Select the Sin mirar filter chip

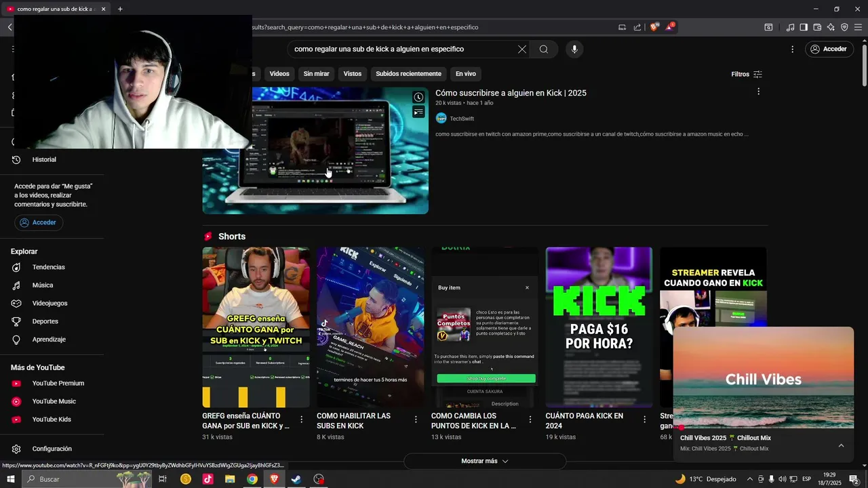click(317, 74)
